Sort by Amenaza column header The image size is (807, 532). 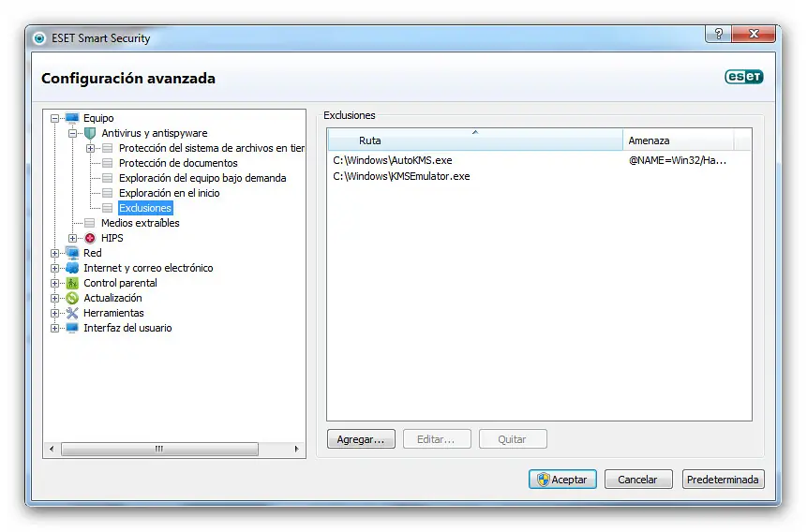[x=679, y=140]
